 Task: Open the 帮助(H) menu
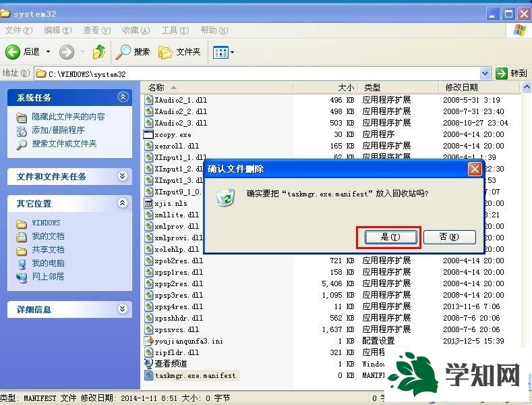click(x=214, y=30)
